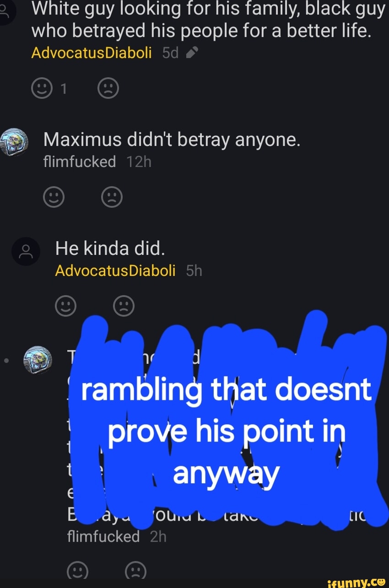This screenshot has width=389, height=588.
Task: Open flimfucked avatar beside the censored comment
Action: 38,359
